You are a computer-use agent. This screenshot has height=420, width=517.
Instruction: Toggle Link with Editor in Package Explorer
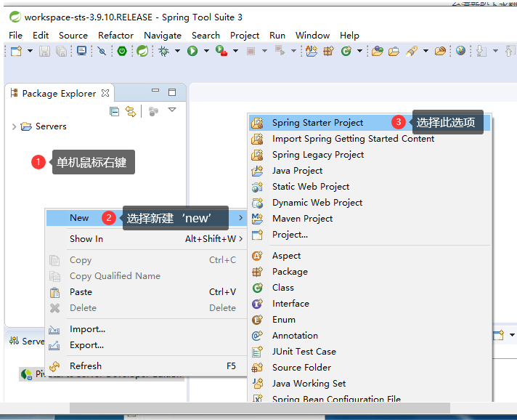131,111
